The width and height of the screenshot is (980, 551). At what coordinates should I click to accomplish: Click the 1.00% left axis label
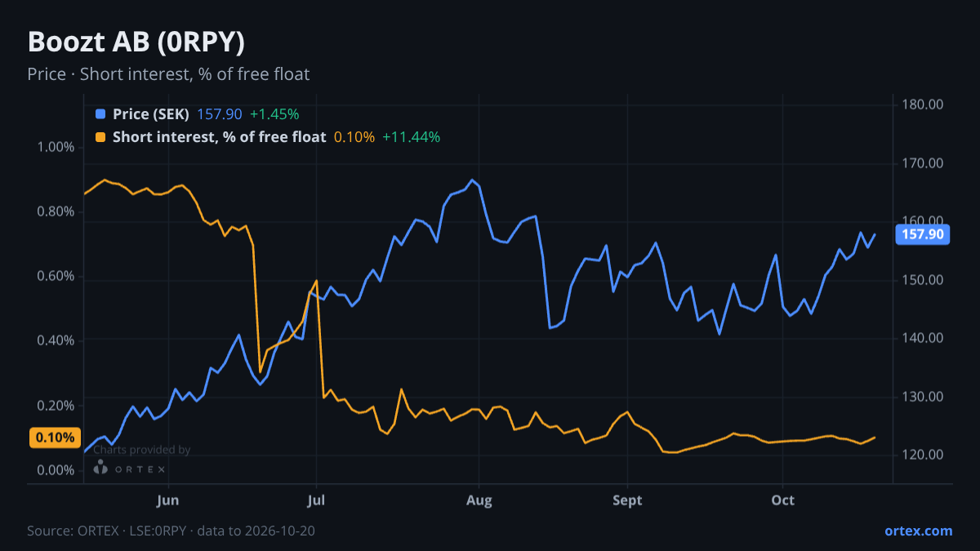tap(56, 147)
